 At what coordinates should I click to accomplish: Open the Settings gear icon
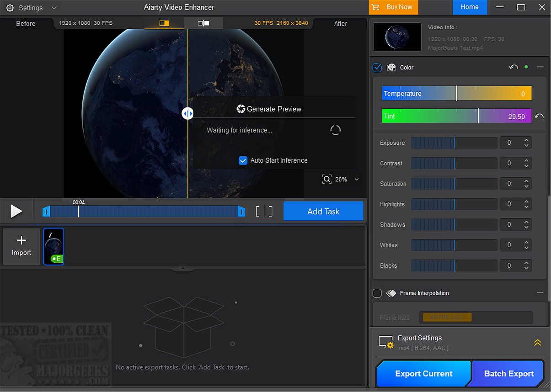(x=10, y=8)
